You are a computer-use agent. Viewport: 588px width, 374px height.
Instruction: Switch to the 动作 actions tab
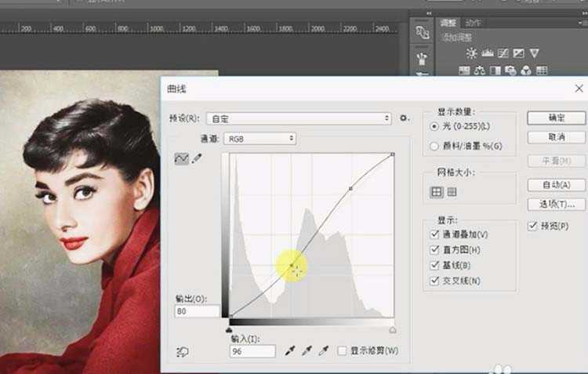tap(473, 23)
